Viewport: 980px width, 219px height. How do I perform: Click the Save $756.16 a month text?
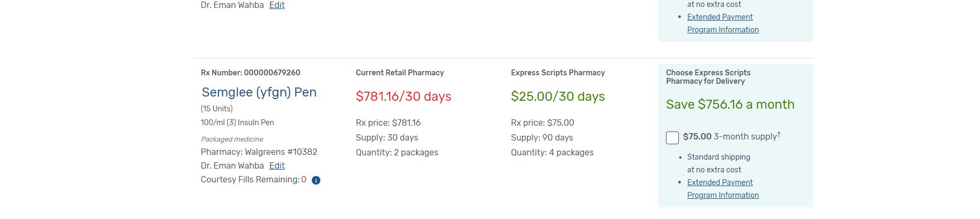[x=730, y=104]
